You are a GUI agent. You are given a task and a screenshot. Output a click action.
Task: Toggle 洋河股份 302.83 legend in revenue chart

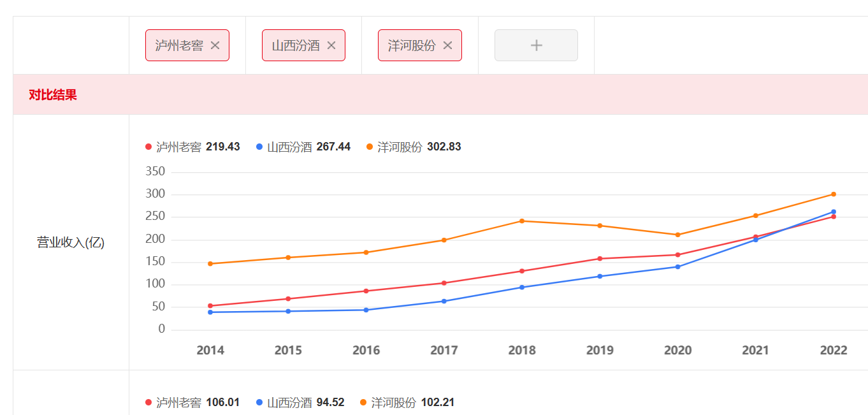click(414, 147)
